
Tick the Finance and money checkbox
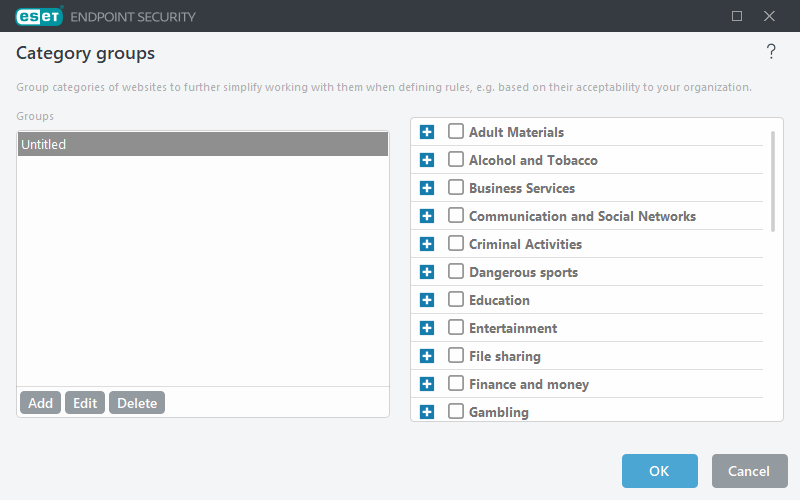point(456,384)
